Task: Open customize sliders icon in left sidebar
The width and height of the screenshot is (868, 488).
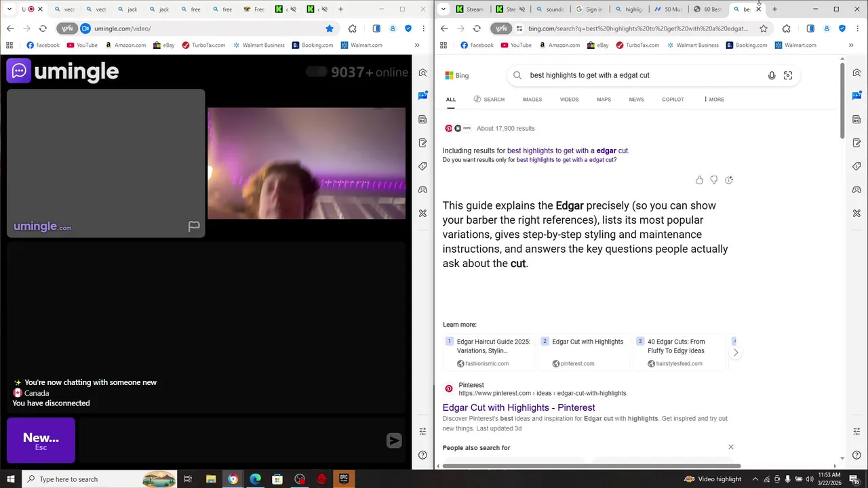Action: click(x=422, y=432)
